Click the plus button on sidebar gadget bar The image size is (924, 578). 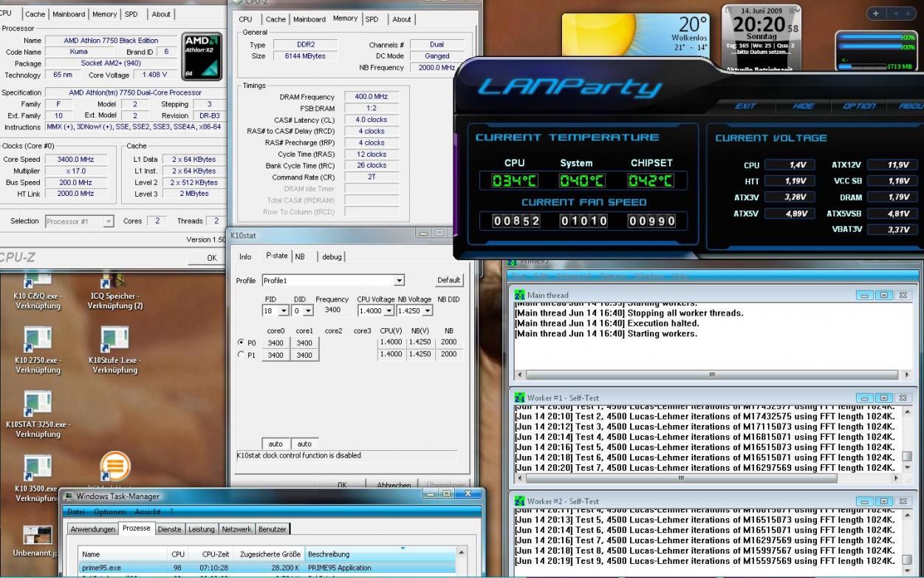(x=877, y=13)
